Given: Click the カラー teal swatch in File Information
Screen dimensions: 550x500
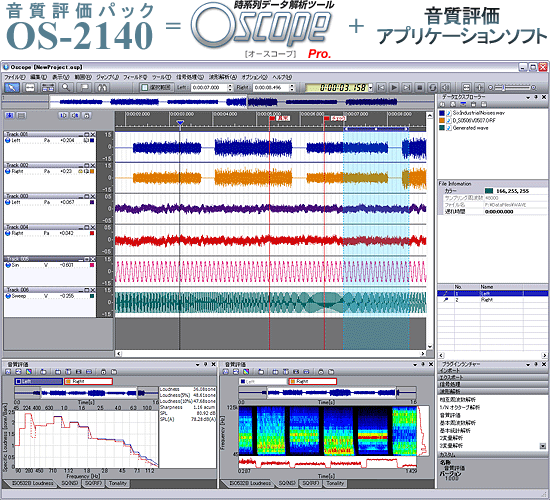Looking at the screenshot, I should (489, 191).
